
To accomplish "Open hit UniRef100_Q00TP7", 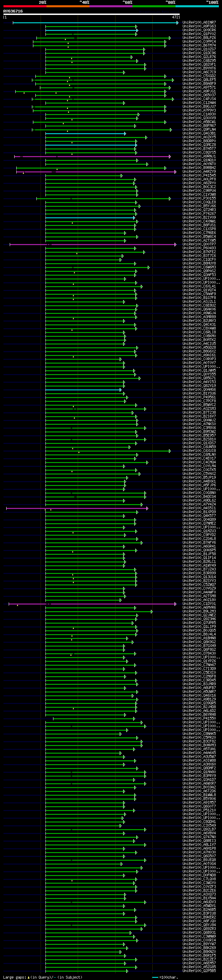I will (x=199, y=244).
